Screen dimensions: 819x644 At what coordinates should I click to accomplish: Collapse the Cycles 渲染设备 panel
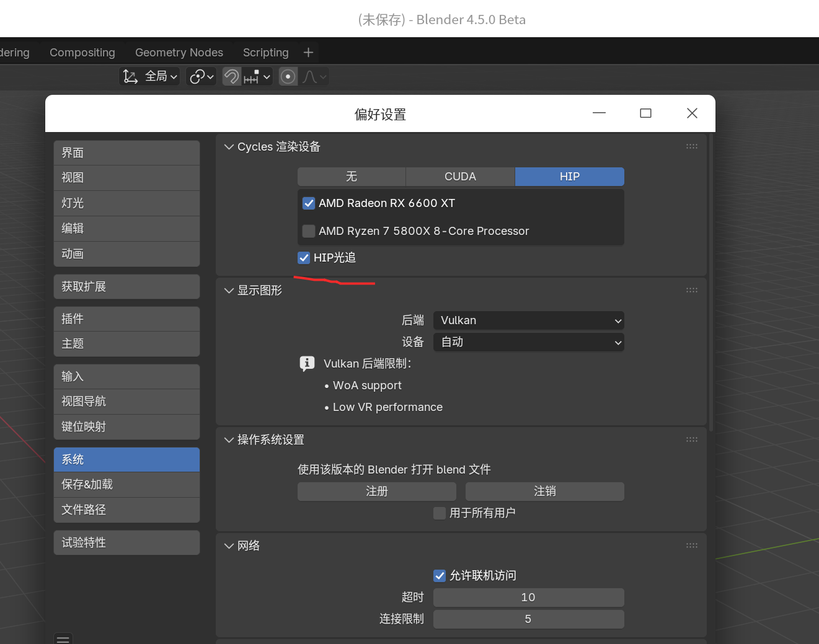point(229,147)
